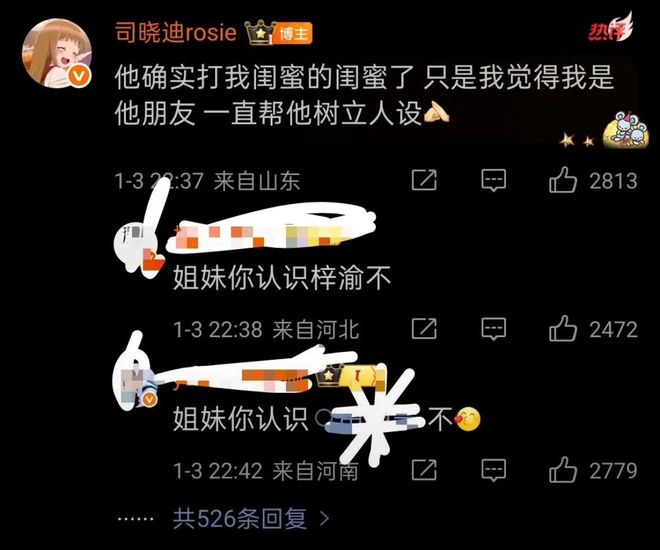Viewport: 660px width, 550px height.
Task: Share the comment posted at 22:38
Action: (x=424, y=329)
